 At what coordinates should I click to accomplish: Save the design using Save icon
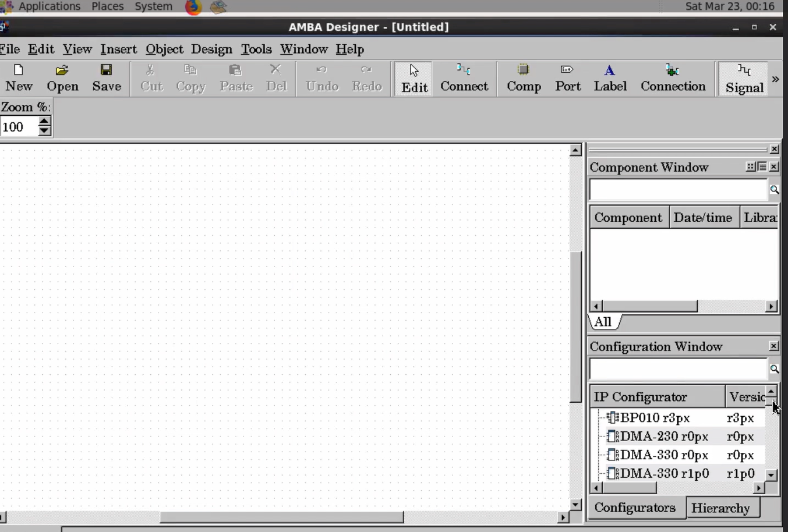pyautogui.click(x=107, y=79)
